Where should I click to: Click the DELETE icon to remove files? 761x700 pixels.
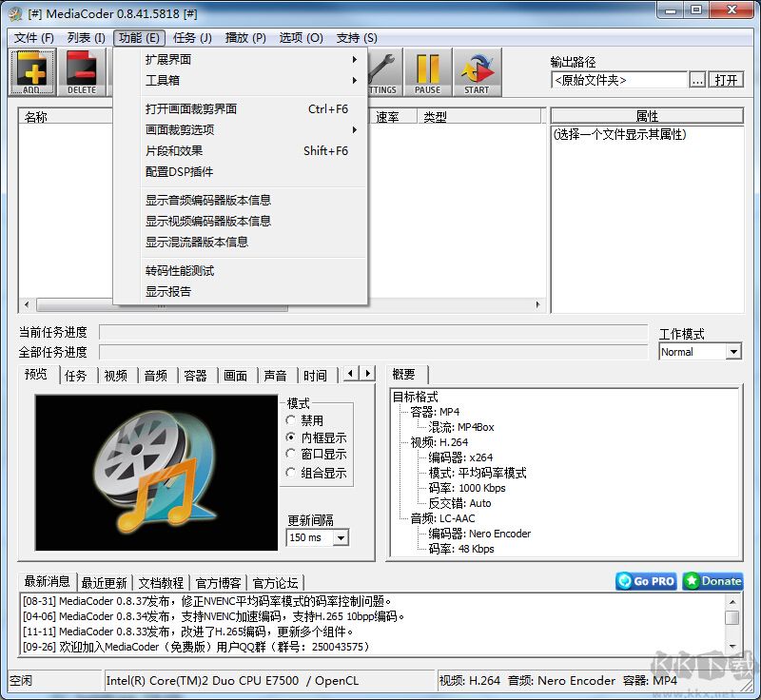(x=82, y=71)
